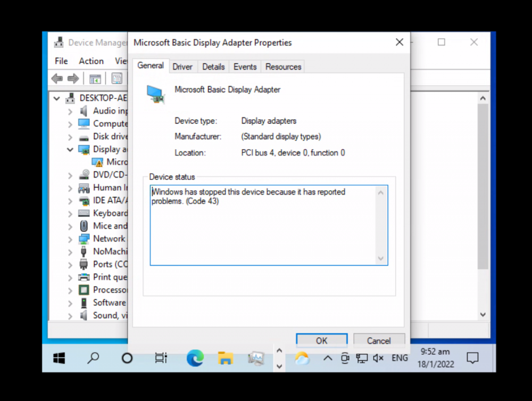The width and height of the screenshot is (532, 401).
Task: Select the DVD/CD-ROM drives icon
Action: [84, 175]
